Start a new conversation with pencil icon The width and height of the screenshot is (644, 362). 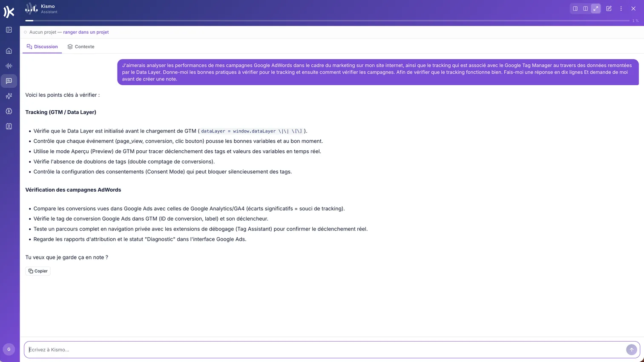[609, 9]
